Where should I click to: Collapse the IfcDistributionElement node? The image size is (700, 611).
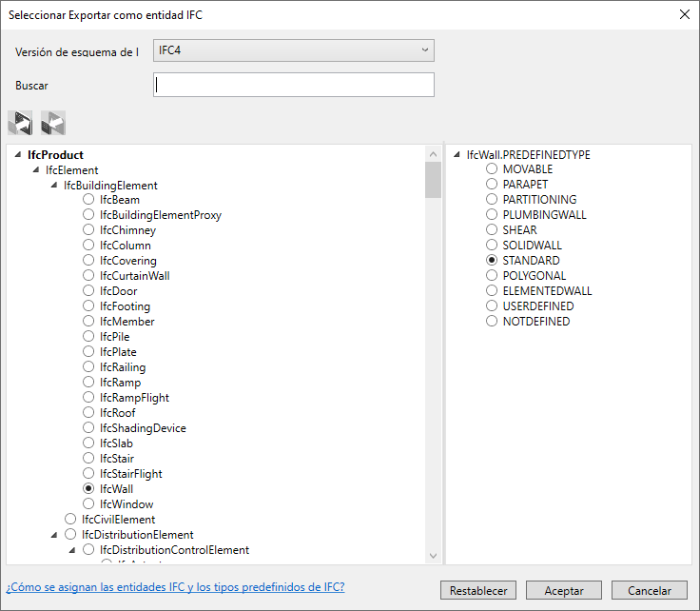[54, 535]
